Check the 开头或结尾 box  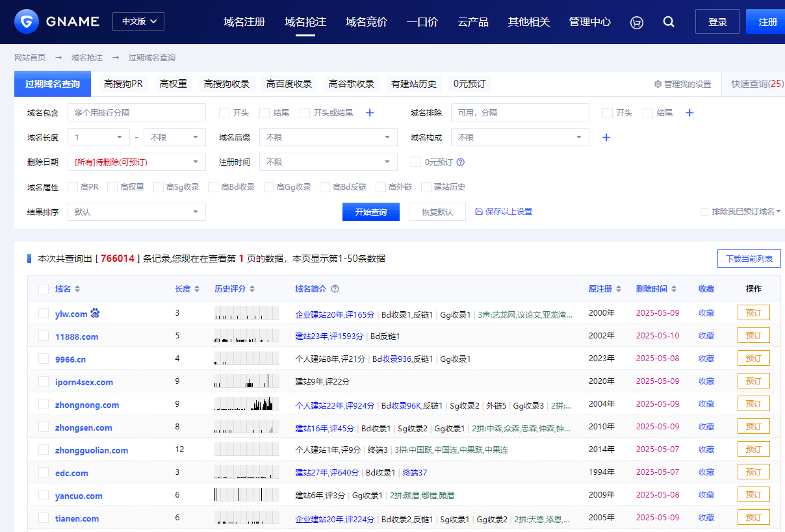[x=305, y=113]
